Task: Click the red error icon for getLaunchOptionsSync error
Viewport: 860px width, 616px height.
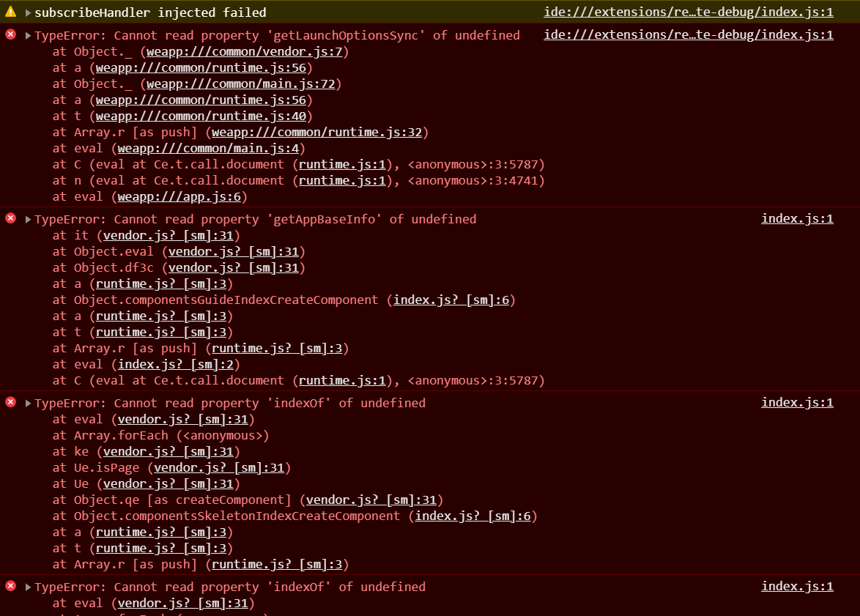Action: click(x=10, y=35)
